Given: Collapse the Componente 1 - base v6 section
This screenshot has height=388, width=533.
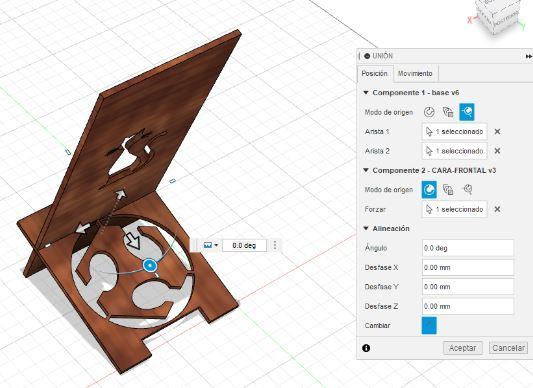Looking at the screenshot, I should point(366,92).
